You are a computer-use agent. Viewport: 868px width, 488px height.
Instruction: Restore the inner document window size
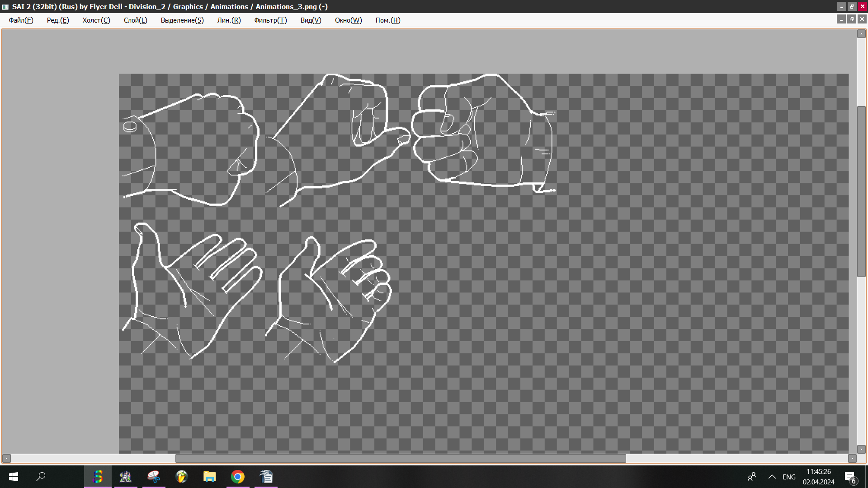coord(852,19)
